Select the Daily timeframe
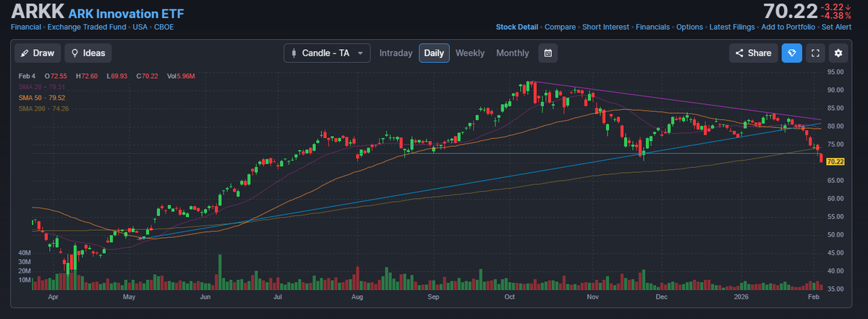Screen dimensions: 868x319 pos(434,53)
